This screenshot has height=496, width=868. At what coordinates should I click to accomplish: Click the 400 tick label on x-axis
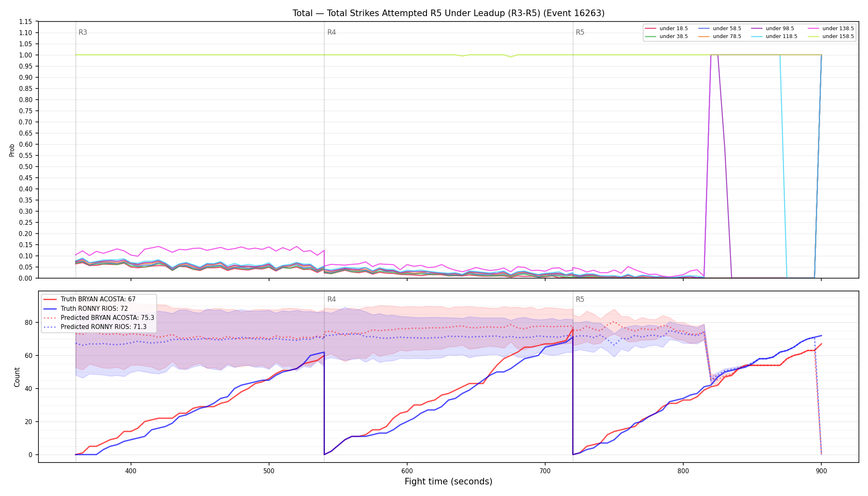tap(131, 471)
